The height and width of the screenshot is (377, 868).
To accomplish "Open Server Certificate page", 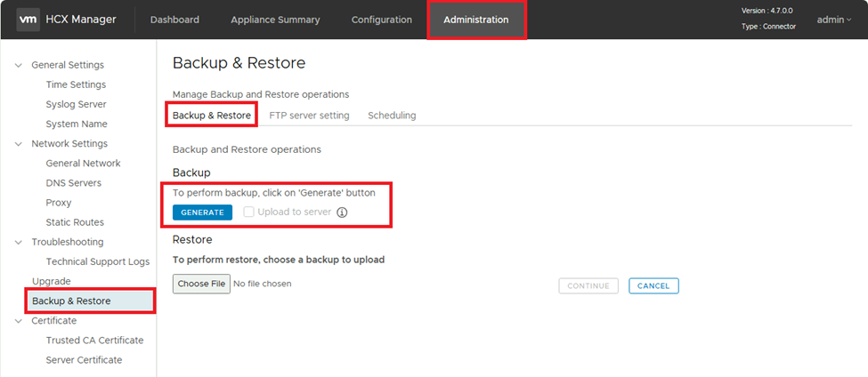I will pos(85,360).
